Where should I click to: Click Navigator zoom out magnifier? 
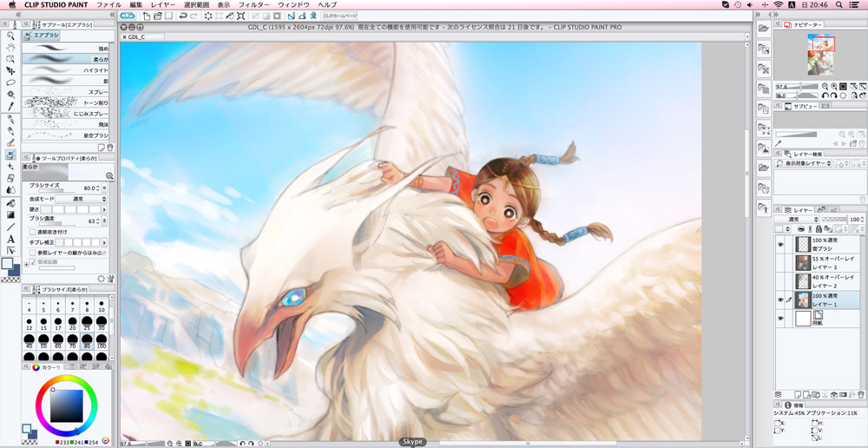pyautogui.click(x=825, y=87)
